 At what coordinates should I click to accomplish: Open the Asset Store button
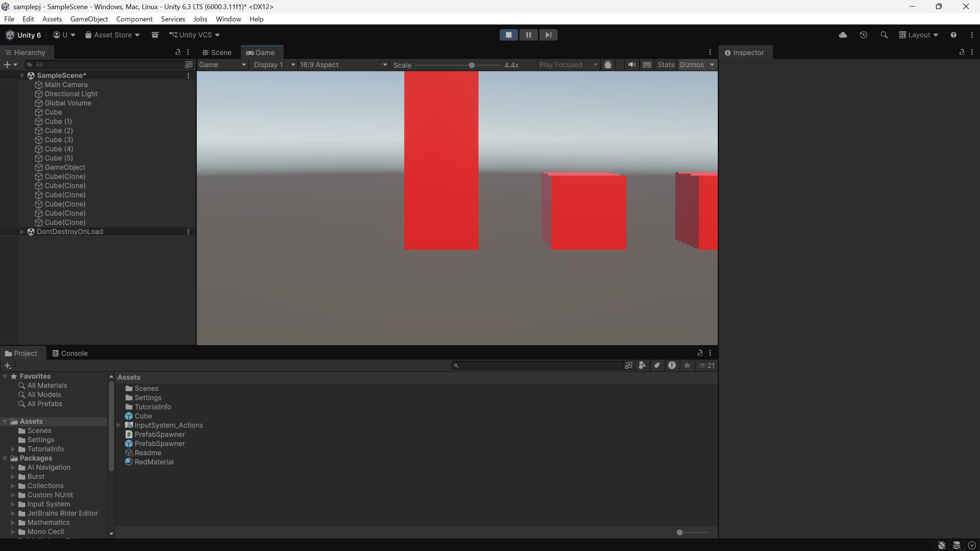point(113,35)
